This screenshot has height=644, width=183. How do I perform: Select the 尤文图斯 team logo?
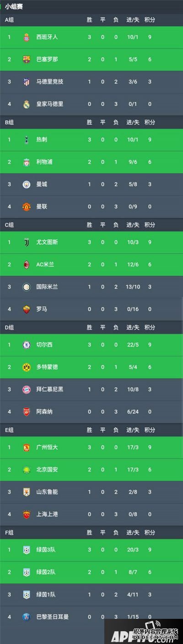point(27,242)
